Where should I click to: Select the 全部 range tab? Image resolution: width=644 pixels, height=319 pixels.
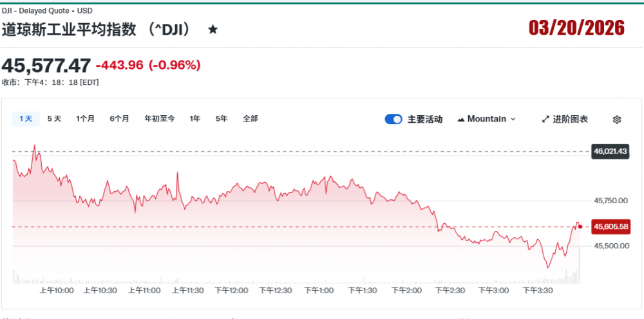(x=251, y=118)
